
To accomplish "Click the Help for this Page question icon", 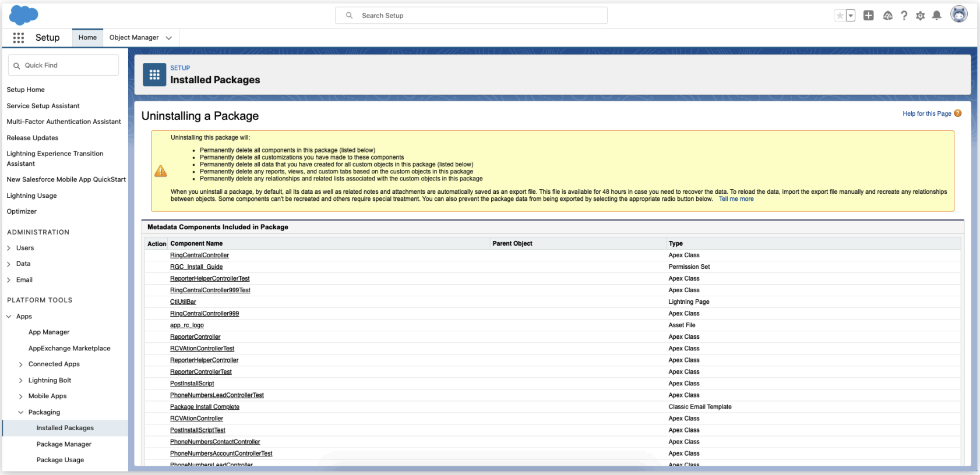I will (958, 114).
